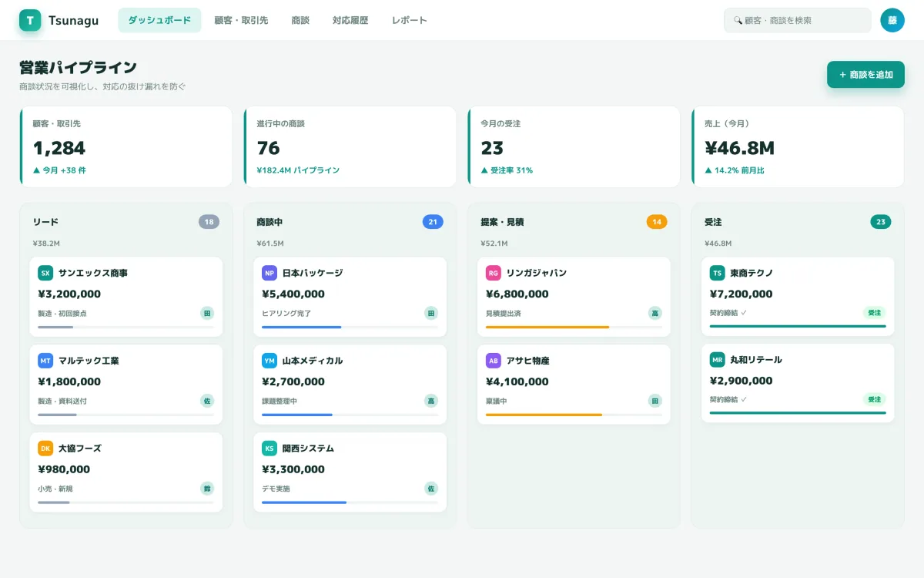Click the 受注 status tag on 丸和リテール
The image size is (924, 578).
[875, 399]
